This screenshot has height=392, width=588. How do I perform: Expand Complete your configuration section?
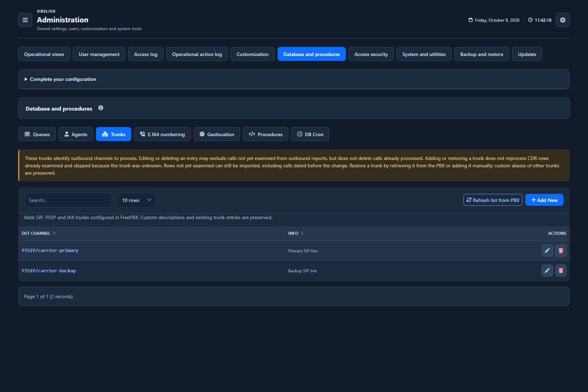(294, 79)
